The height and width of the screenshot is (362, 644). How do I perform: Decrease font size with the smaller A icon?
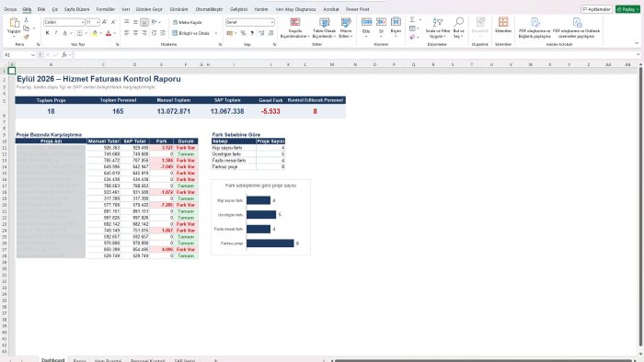point(113,22)
